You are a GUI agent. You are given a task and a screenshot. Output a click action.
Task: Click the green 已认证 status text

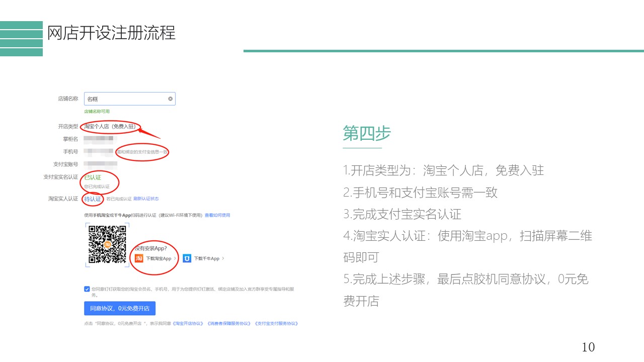93,177
